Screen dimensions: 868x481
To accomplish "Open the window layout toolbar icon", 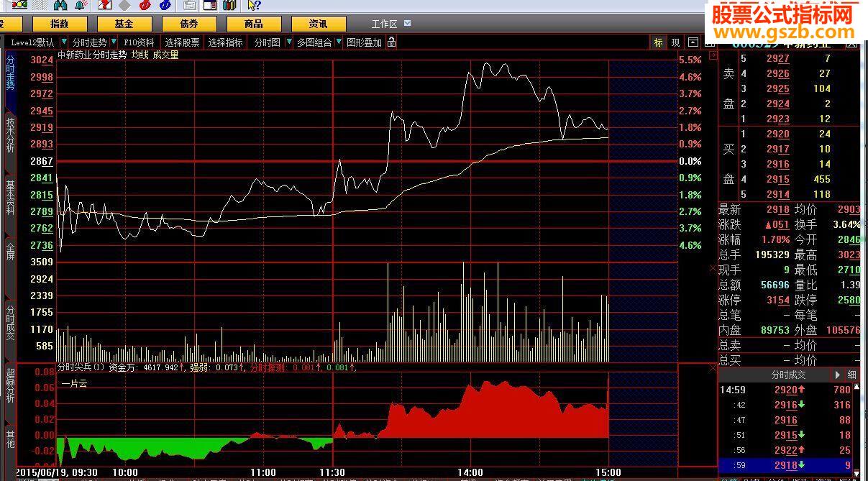I will 209,5.
